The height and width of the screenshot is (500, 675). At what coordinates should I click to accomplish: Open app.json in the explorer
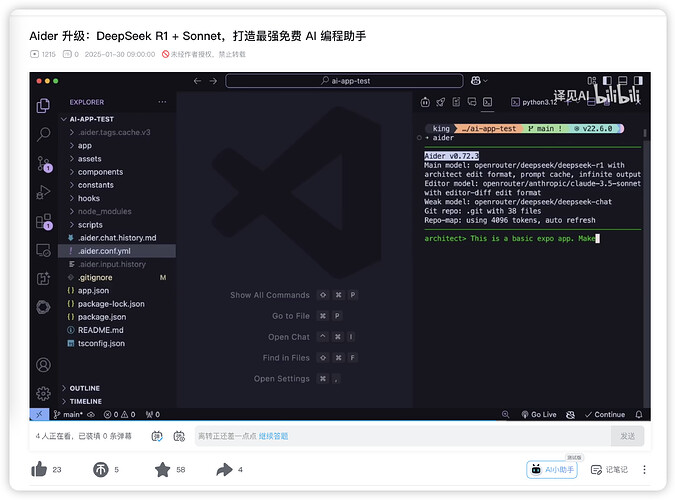(x=93, y=291)
